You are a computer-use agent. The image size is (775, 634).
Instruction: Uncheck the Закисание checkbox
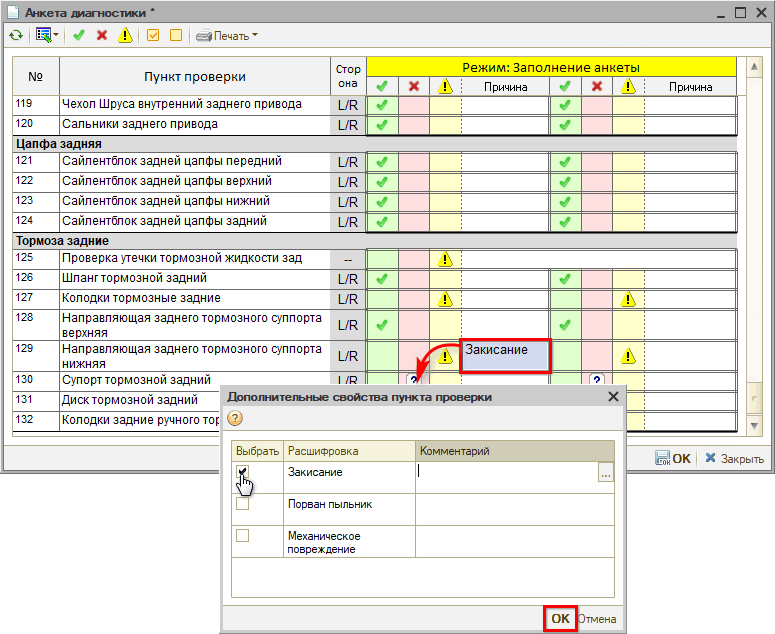point(242,472)
